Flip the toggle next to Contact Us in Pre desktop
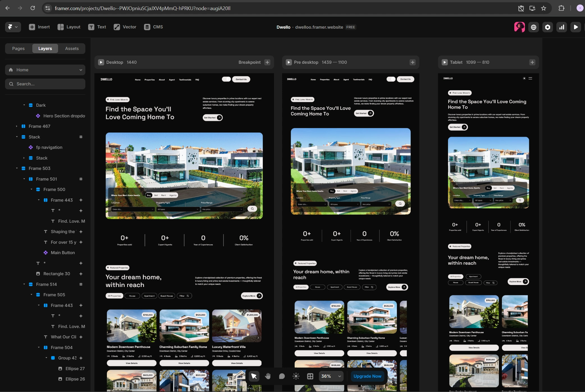The width and height of the screenshot is (585, 392). coord(391,79)
